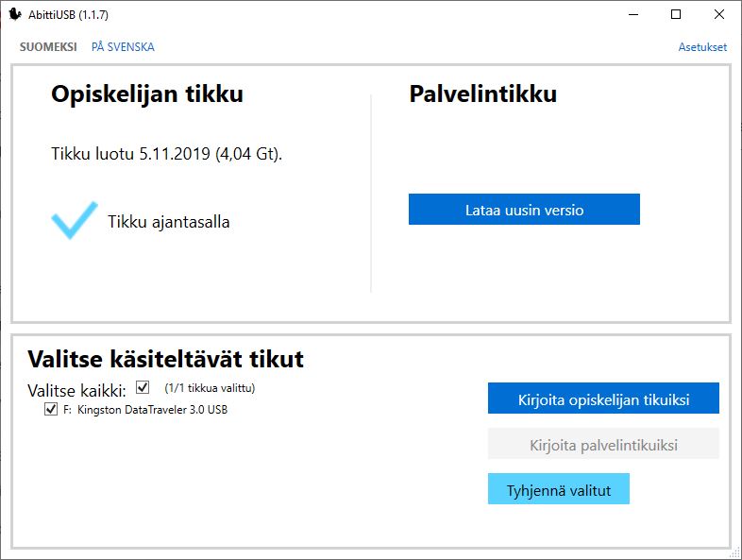742x560 pixels.
Task: Uncheck the F: Kingston DataTraveler checkbox
Action: click(x=51, y=410)
